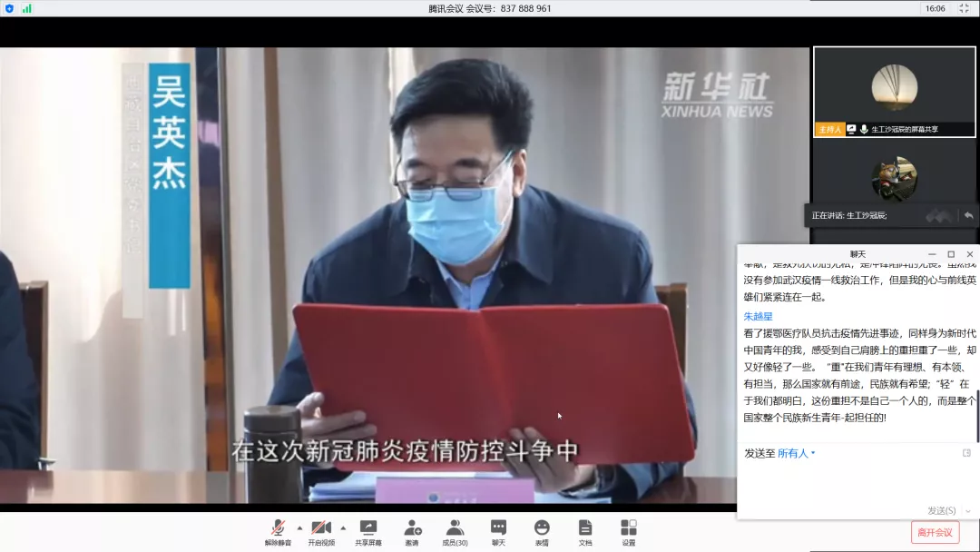This screenshot has height=552, width=980.
Task: Start screen sharing via 共享屏幕
Action: (x=368, y=533)
